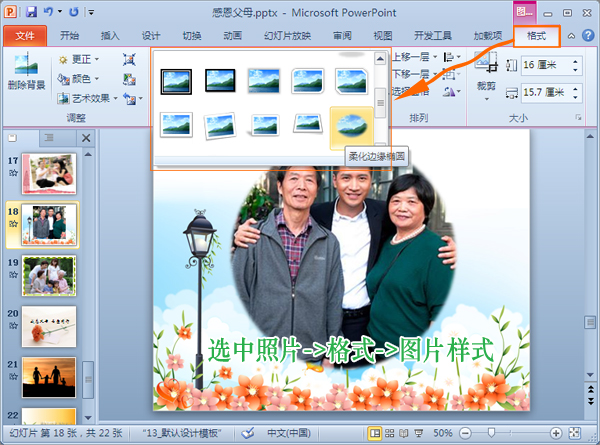Click the 50% zoom level button
Viewport: 600px width, 445px height.
443,433
